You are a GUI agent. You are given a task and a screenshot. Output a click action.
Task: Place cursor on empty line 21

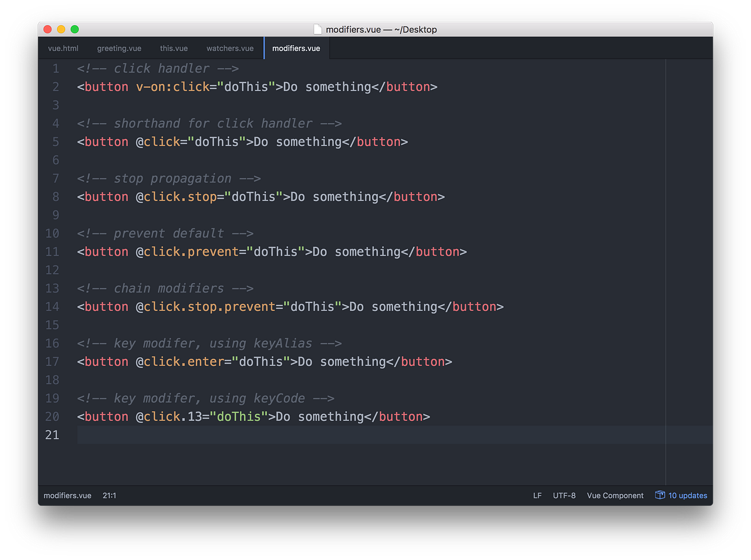click(176, 435)
